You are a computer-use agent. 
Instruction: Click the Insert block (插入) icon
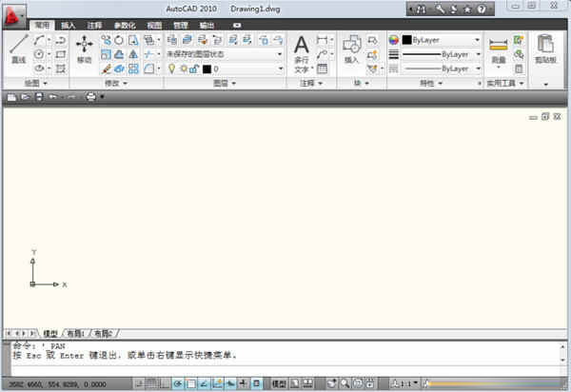[x=351, y=48]
